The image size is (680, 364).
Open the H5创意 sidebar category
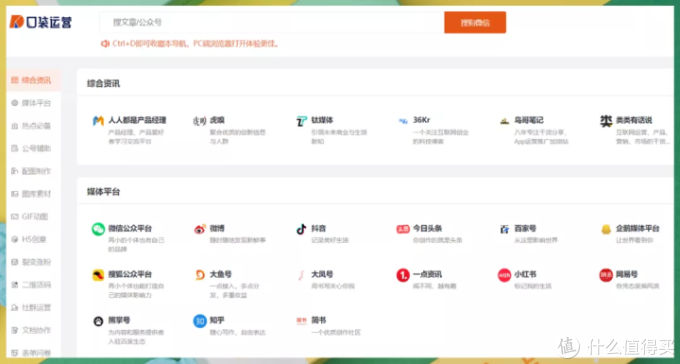point(34,239)
